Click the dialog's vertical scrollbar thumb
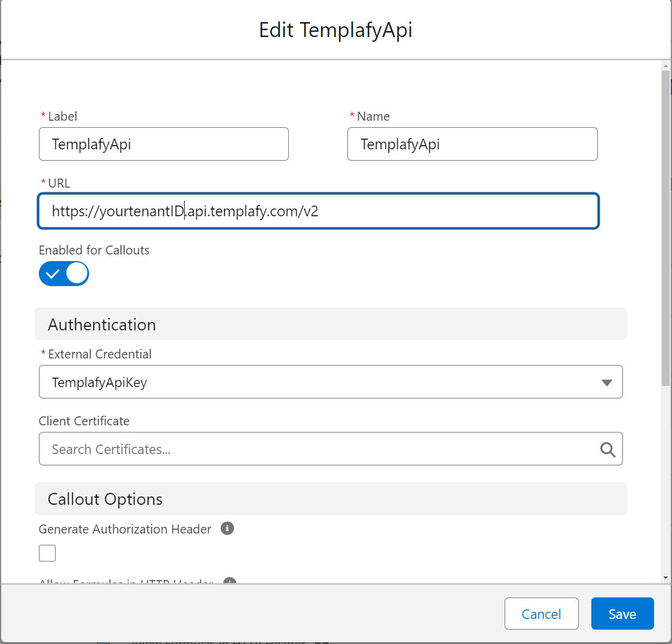672x644 pixels. pos(665,228)
